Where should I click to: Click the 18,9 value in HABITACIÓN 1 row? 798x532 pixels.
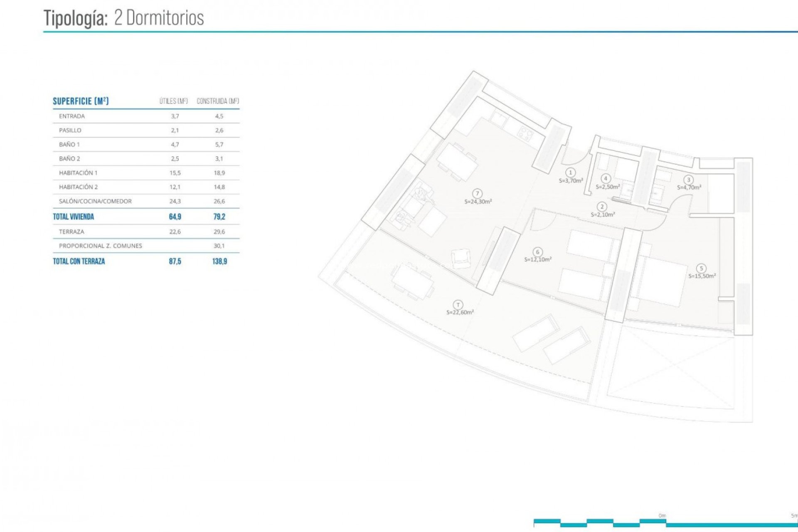pos(219,173)
